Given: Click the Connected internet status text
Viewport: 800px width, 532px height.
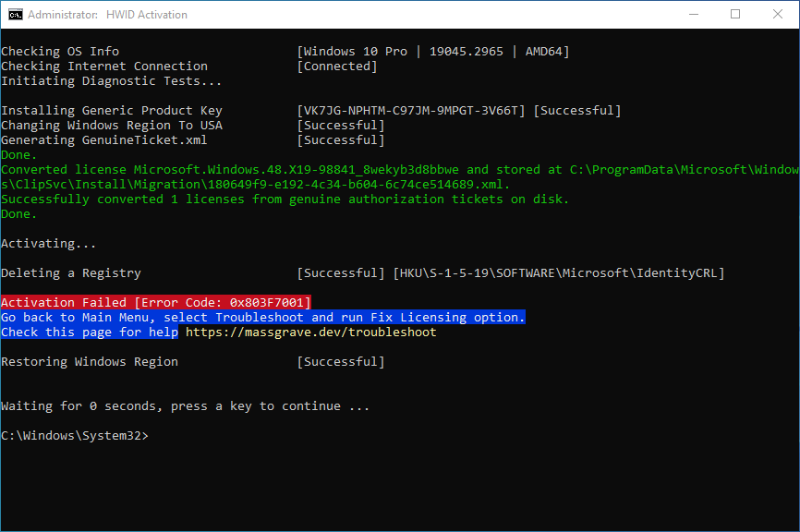Looking at the screenshot, I should point(336,66).
